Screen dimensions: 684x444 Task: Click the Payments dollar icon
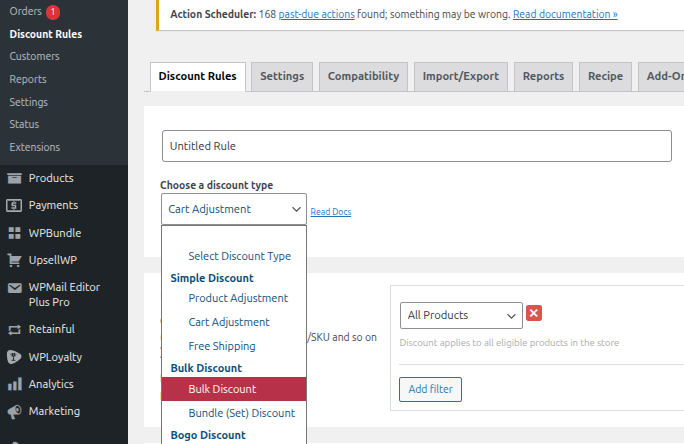tap(14, 205)
